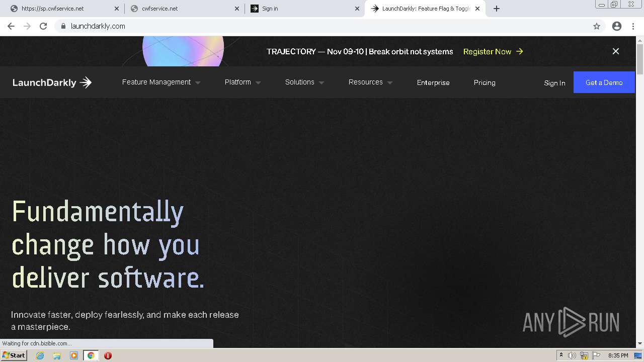Expand the Platform dropdown arrow
This screenshot has height=362, width=644.
point(258,82)
